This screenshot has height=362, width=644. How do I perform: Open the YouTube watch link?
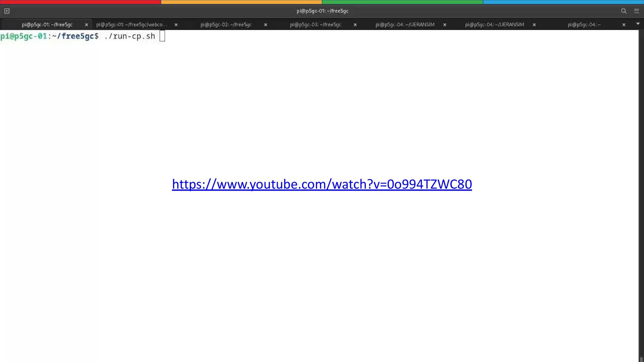(x=322, y=184)
